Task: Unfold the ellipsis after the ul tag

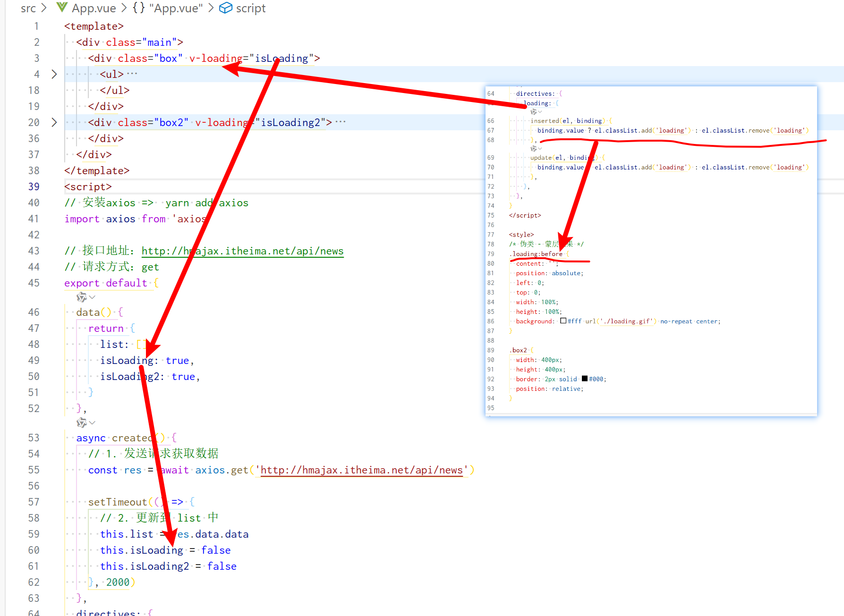Action: [x=132, y=74]
